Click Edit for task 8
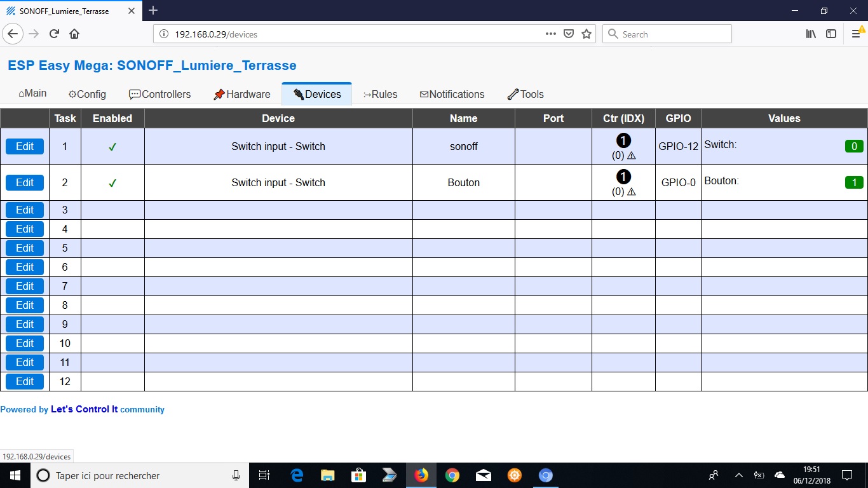This screenshot has width=868, height=488. click(25, 305)
